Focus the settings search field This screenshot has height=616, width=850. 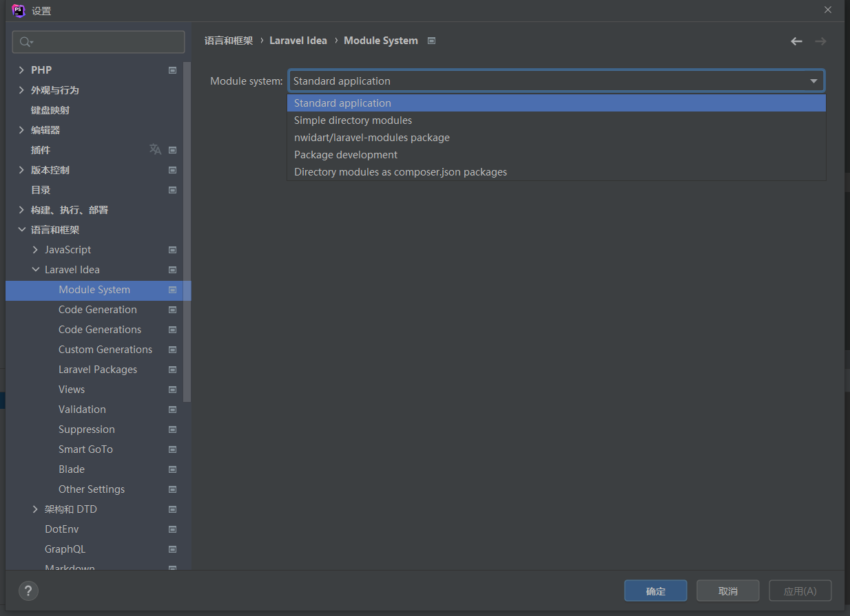pyautogui.click(x=99, y=42)
